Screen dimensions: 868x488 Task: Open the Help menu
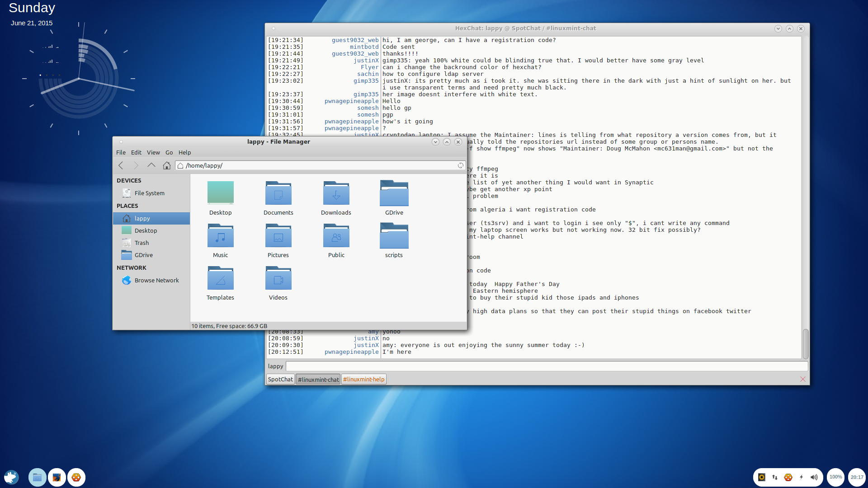[x=184, y=152]
